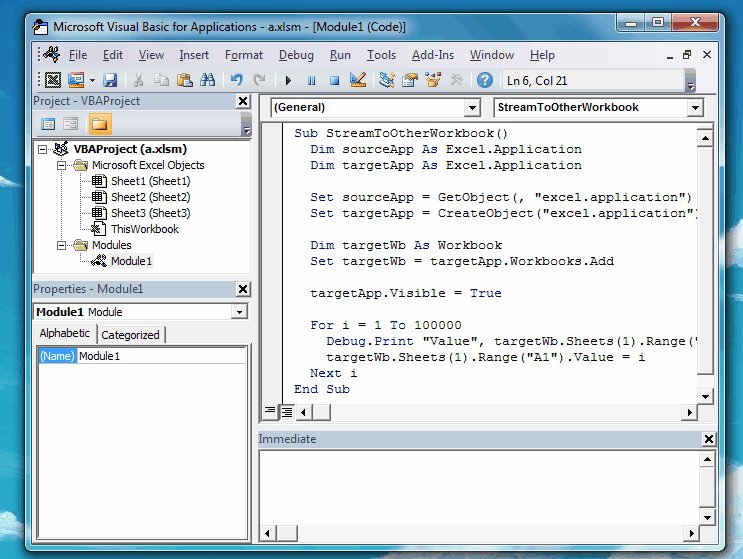Toggle Design Mode icon

click(358, 80)
